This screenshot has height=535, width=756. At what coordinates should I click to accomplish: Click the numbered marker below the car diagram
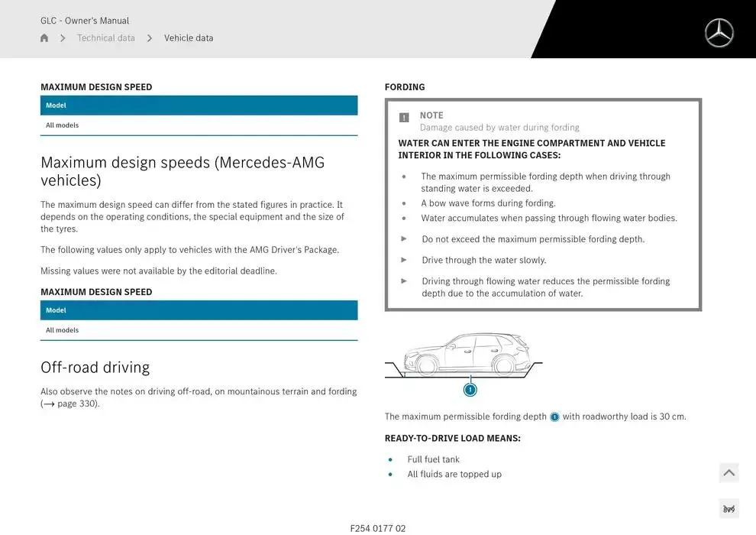coord(470,390)
